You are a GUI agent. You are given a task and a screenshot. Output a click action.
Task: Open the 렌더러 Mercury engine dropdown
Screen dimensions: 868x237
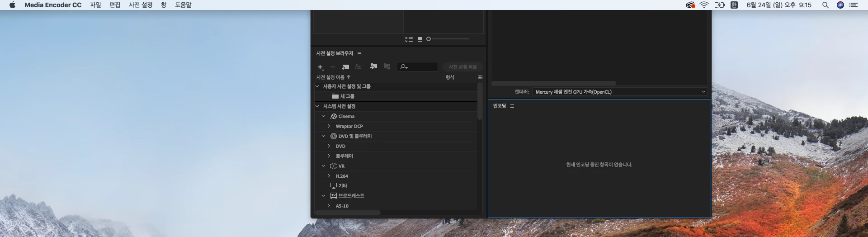point(620,92)
